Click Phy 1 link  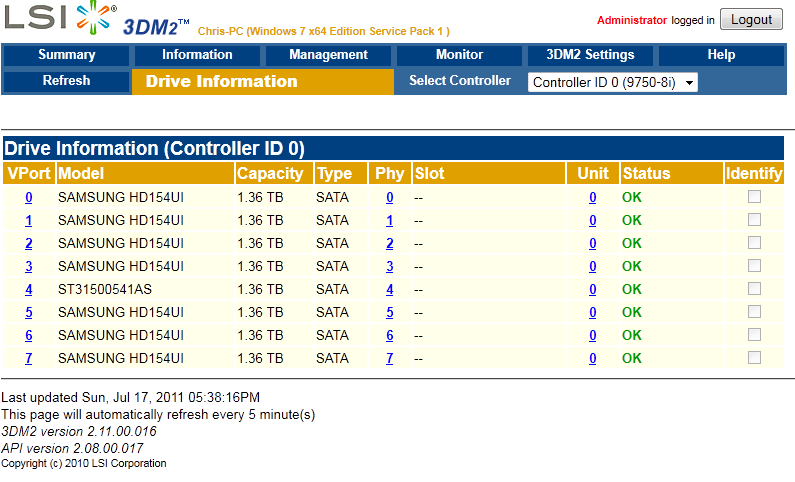click(x=389, y=220)
